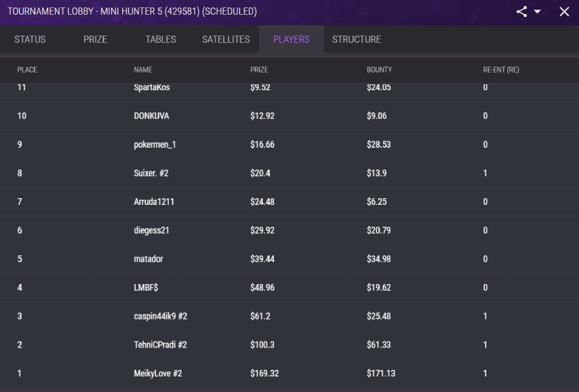Select the SATELLITES tab
Screen dimensions: 579x392
click(226, 39)
